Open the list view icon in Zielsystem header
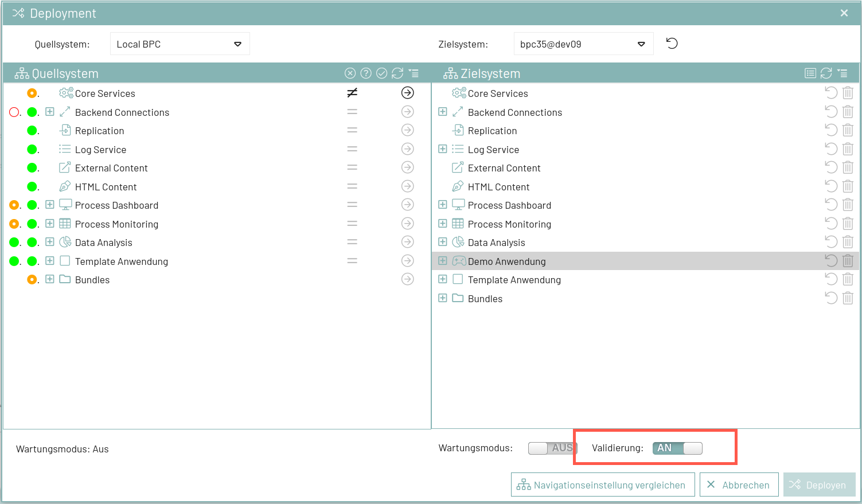The image size is (862, 504). pyautogui.click(x=810, y=73)
